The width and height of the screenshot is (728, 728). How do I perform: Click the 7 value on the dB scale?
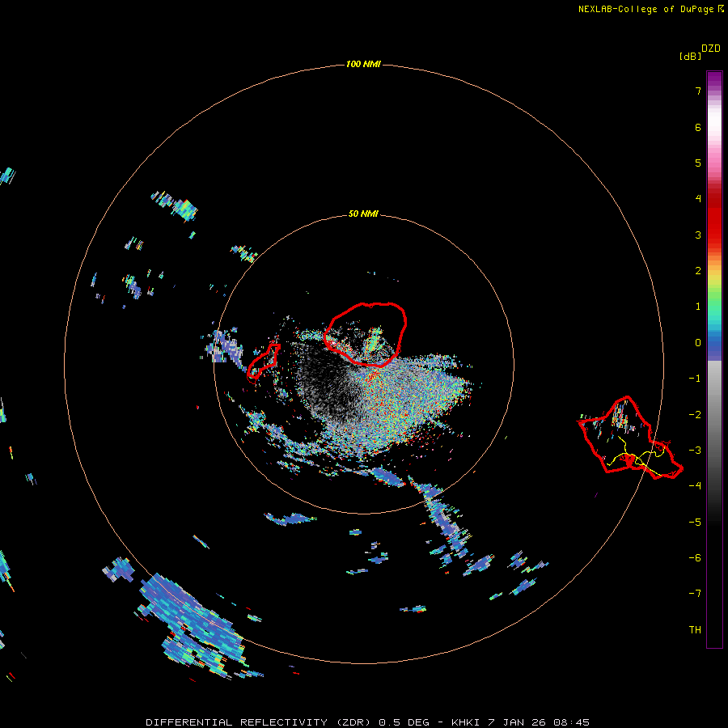click(x=698, y=91)
